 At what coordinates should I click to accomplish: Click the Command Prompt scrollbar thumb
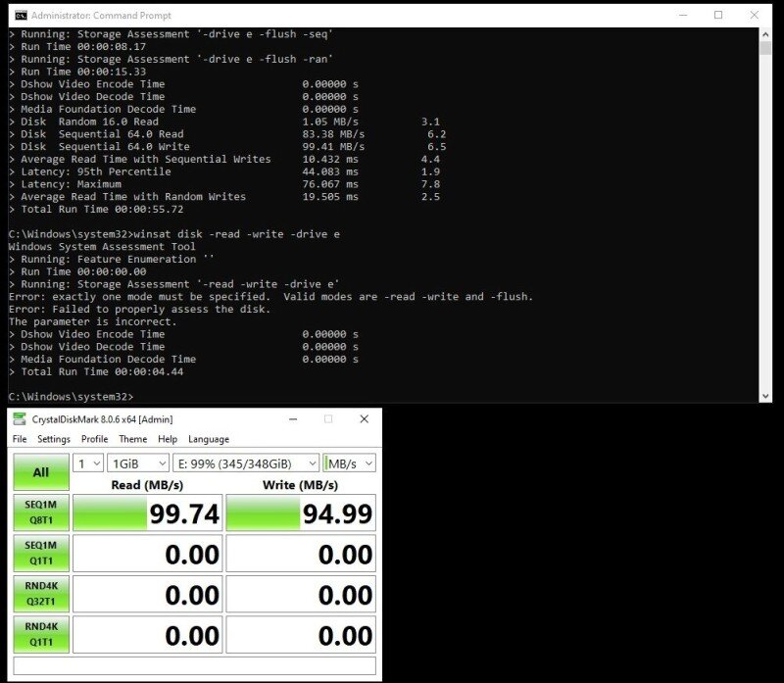[x=765, y=48]
